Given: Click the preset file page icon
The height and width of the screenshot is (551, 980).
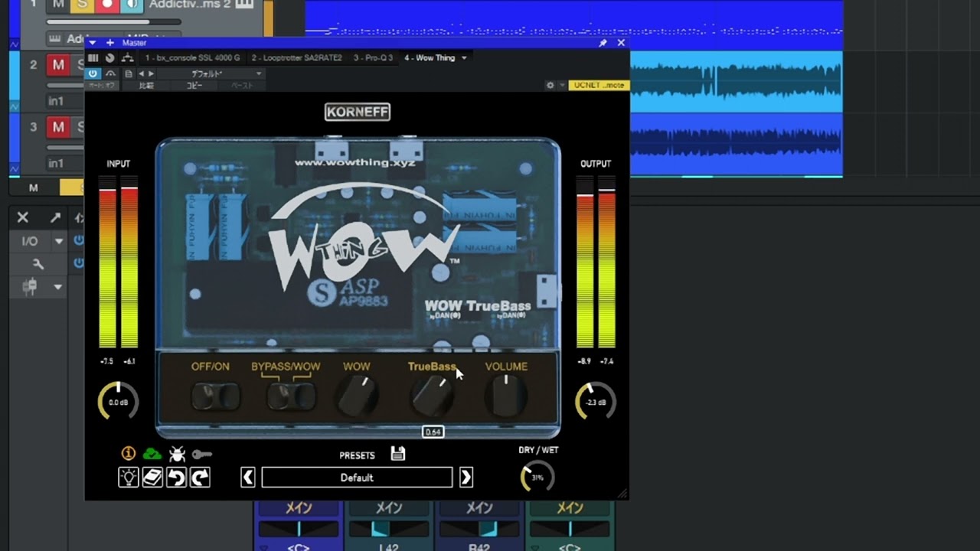Looking at the screenshot, I should 129,73.
